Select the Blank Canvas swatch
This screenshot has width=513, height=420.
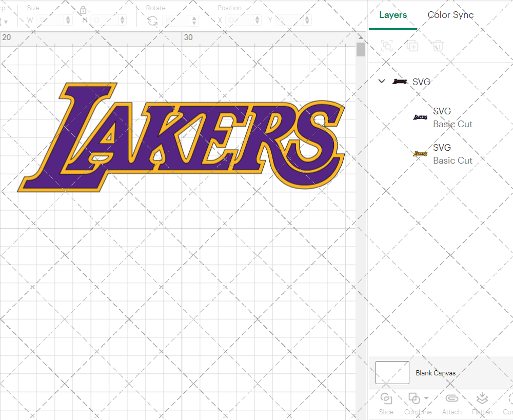tap(392, 373)
